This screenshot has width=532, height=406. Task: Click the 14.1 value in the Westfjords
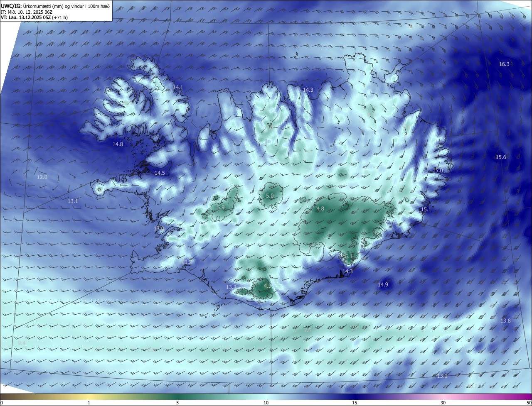178,87
